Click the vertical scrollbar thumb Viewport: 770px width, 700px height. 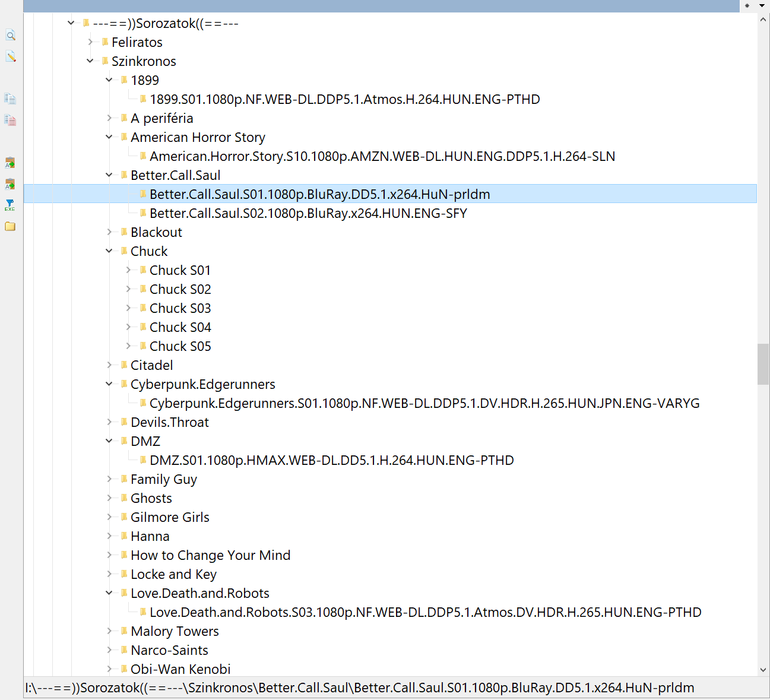[x=763, y=364]
